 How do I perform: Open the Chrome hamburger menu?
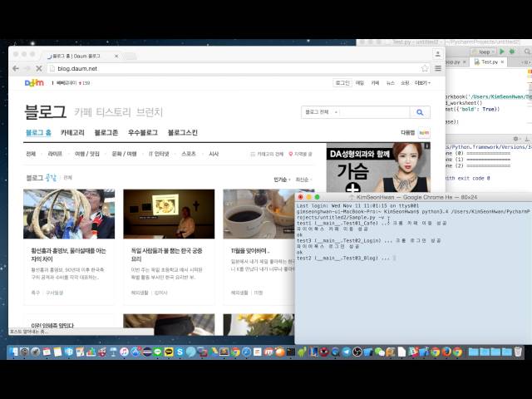(438, 68)
